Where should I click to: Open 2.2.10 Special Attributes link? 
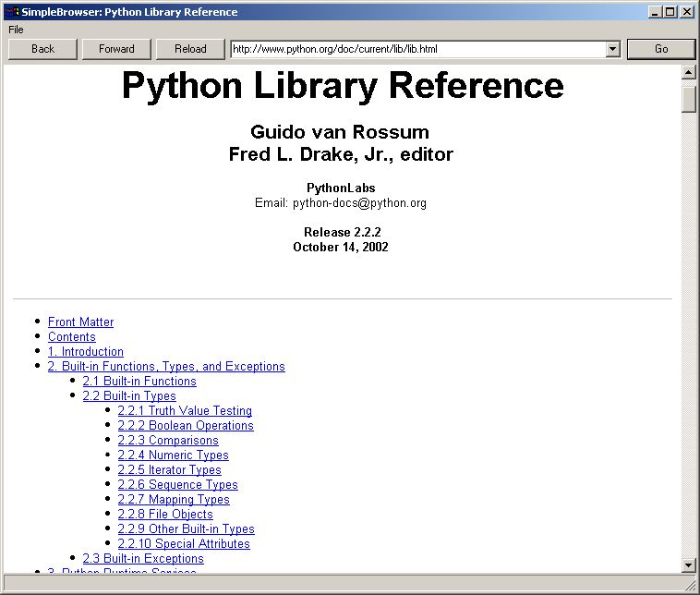pos(184,543)
